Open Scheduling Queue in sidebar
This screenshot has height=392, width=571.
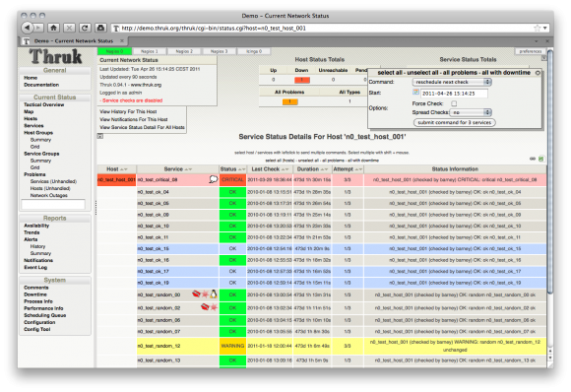[x=44, y=315]
